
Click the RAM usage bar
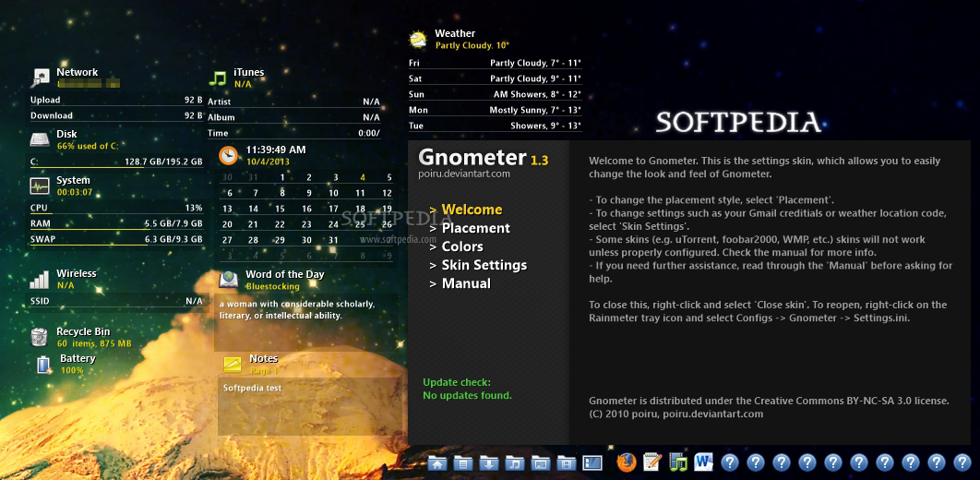point(116,229)
